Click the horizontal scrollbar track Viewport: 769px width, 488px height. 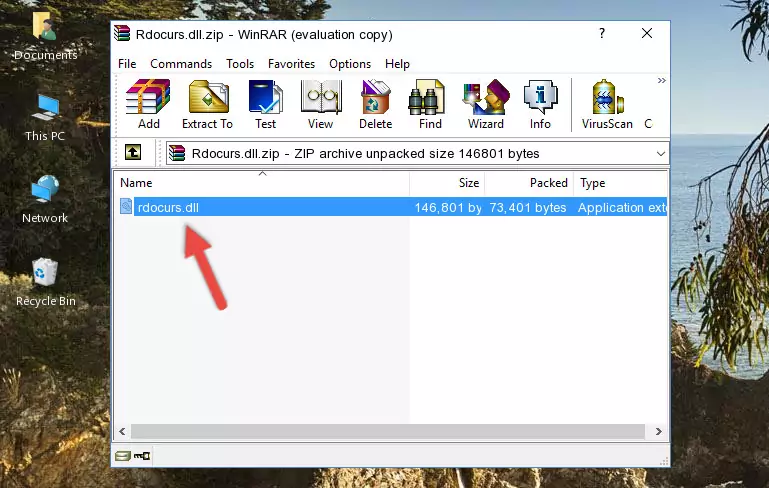click(x=387, y=432)
